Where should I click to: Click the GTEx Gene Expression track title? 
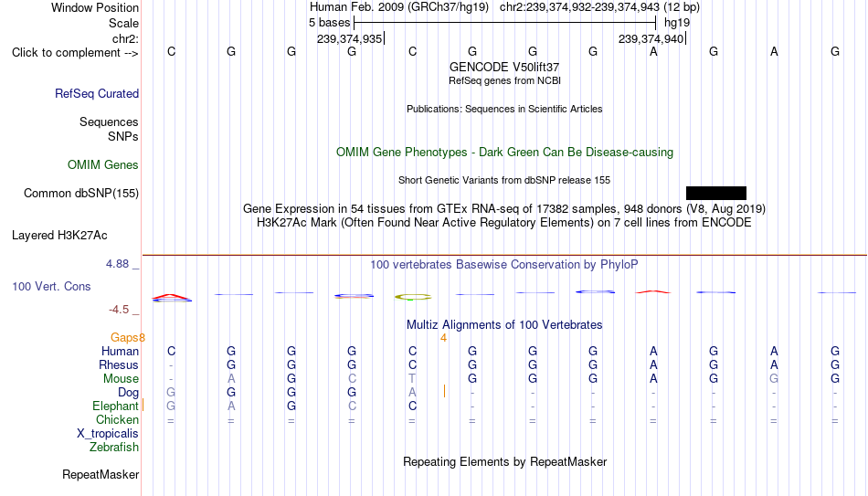[504, 208]
